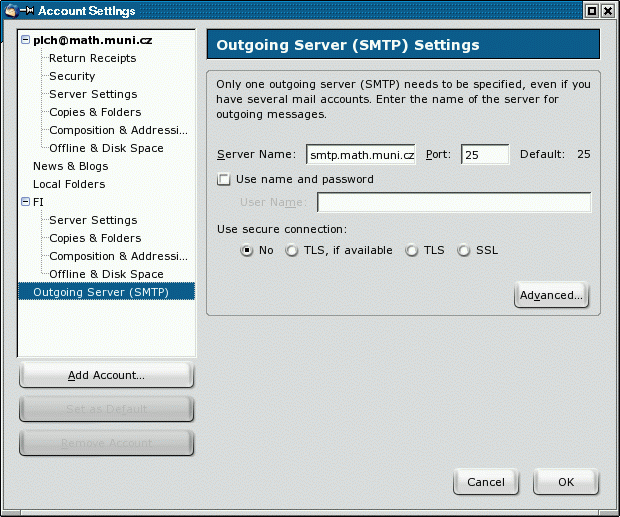The width and height of the screenshot is (620, 517).
Task: Collapse the FI account tree
Action: [x=25, y=202]
